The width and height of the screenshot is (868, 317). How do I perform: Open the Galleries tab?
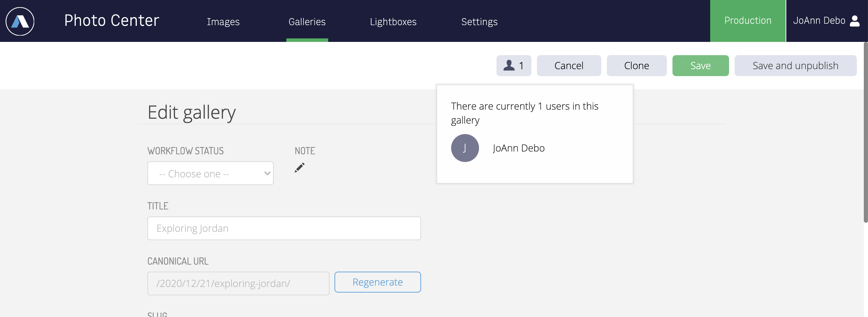pos(307,22)
